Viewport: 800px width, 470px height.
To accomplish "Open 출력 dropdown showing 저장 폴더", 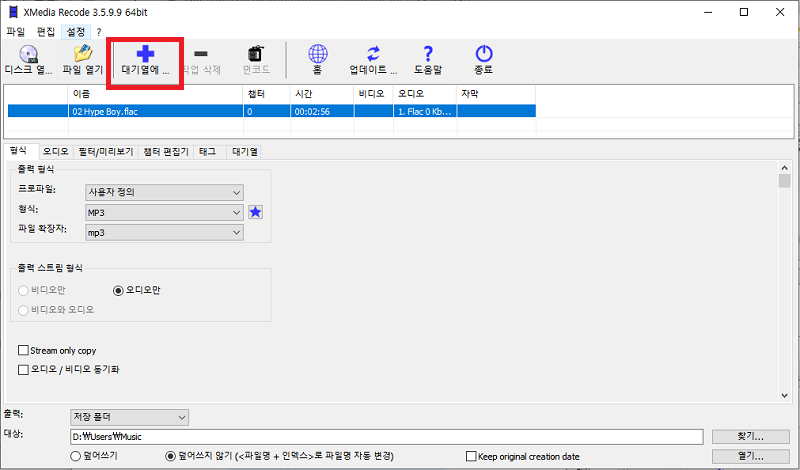I will 129,417.
